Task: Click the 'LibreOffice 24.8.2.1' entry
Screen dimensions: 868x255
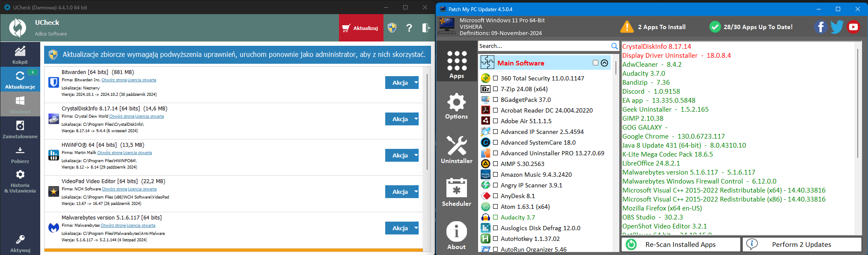Action: coord(651,163)
